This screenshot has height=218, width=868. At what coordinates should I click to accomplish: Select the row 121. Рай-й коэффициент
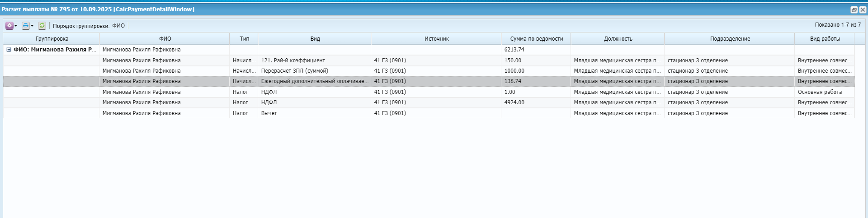tap(429, 60)
